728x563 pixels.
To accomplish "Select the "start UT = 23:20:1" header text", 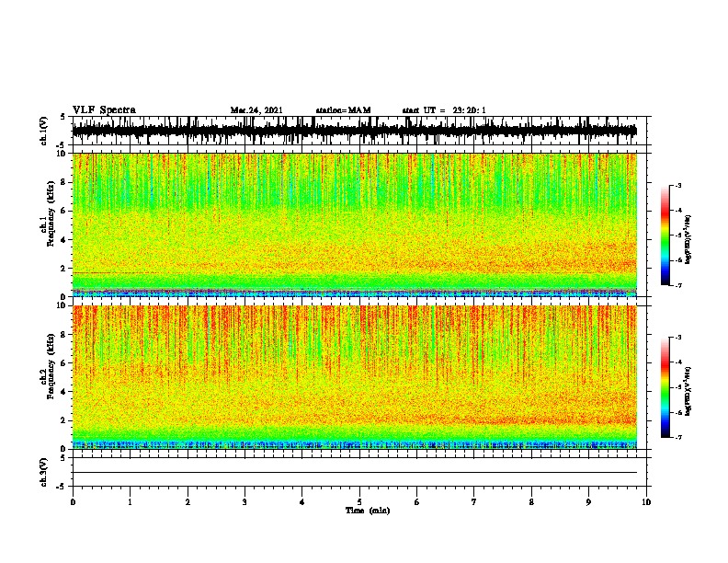I will [444, 110].
